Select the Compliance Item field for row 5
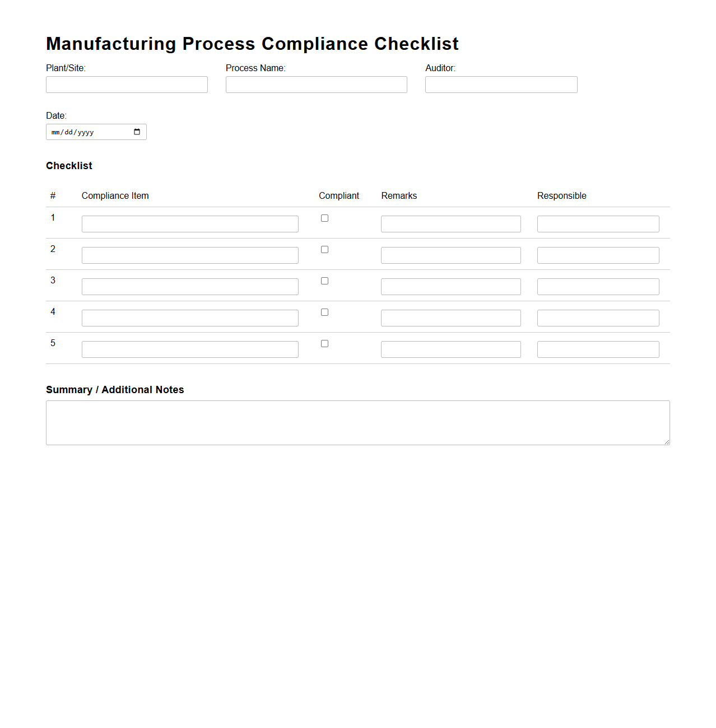Viewport: 716px width, 728px height. point(190,349)
